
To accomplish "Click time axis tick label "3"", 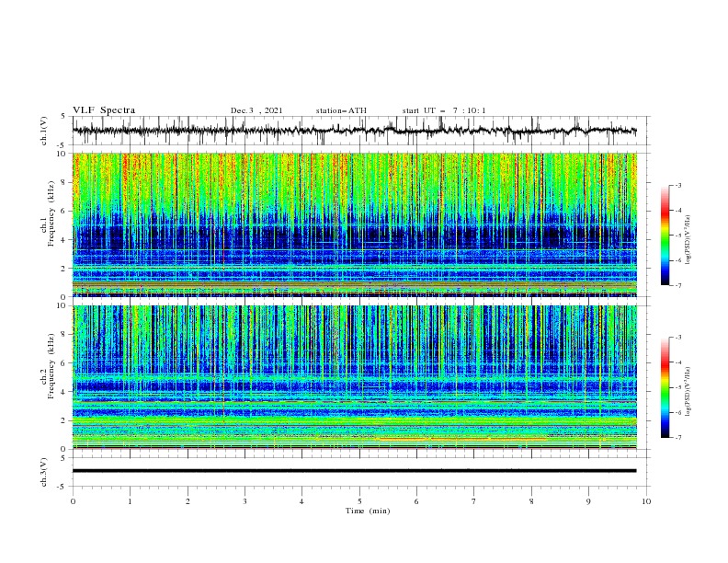I will pos(245,501).
